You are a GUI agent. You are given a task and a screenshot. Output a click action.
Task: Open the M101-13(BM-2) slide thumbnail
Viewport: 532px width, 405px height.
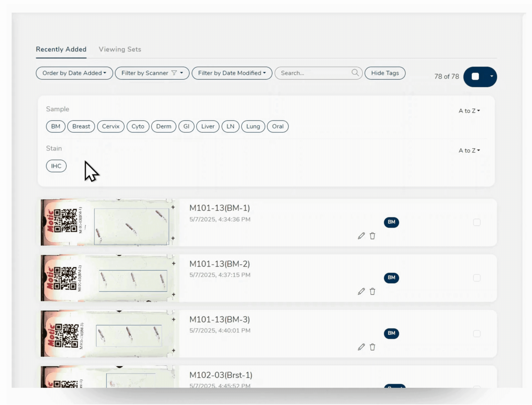point(110,278)
